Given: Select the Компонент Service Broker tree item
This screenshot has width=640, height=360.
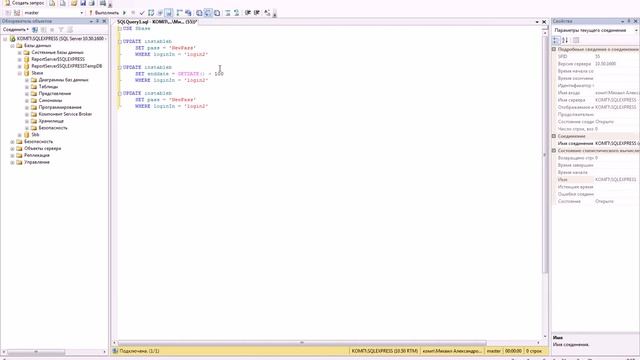Looking at the screenshot, I should [65, 114].
